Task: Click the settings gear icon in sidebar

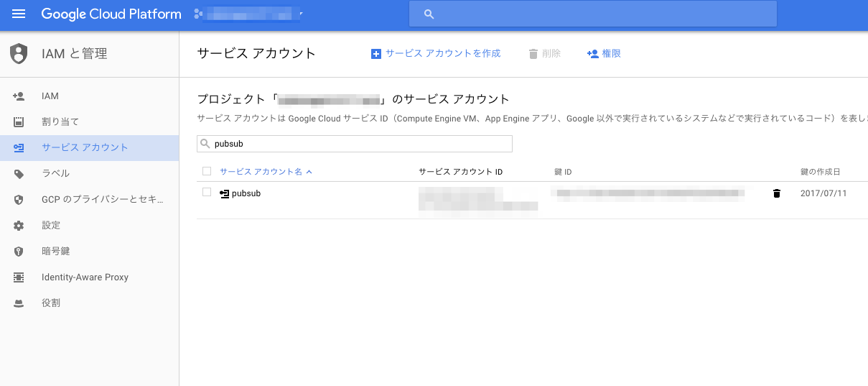Action: 19,226
